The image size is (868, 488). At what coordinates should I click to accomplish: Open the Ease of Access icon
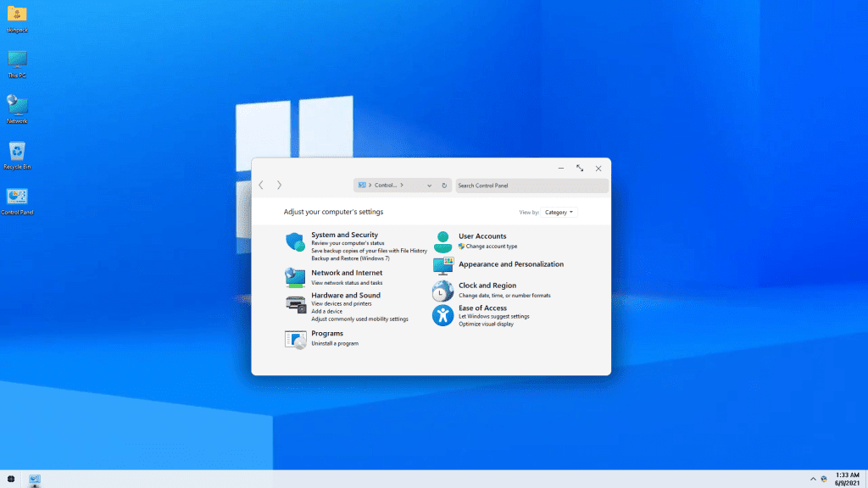pyautogui.click(x=442, y=315)
